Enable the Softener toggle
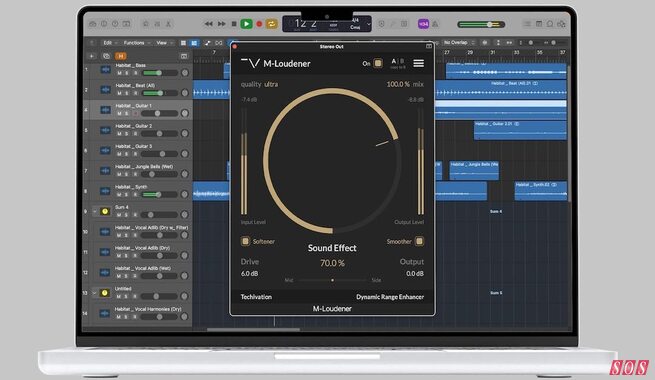Screen dimensions: 655x380 click(245, 241)
